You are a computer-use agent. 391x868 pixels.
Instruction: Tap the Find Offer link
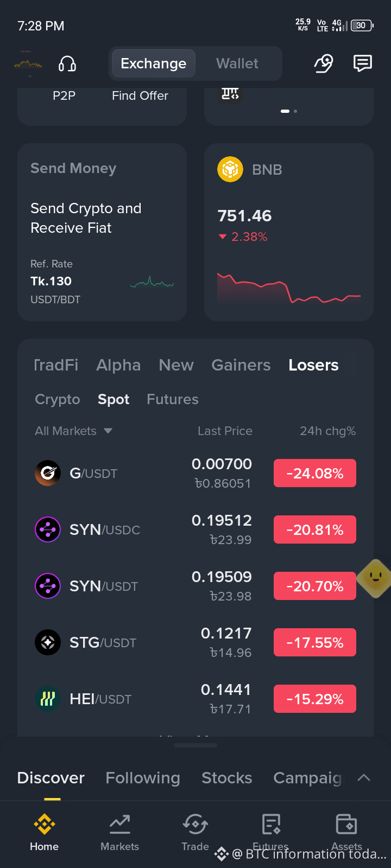pyautogui.click(x=140, y=95)
